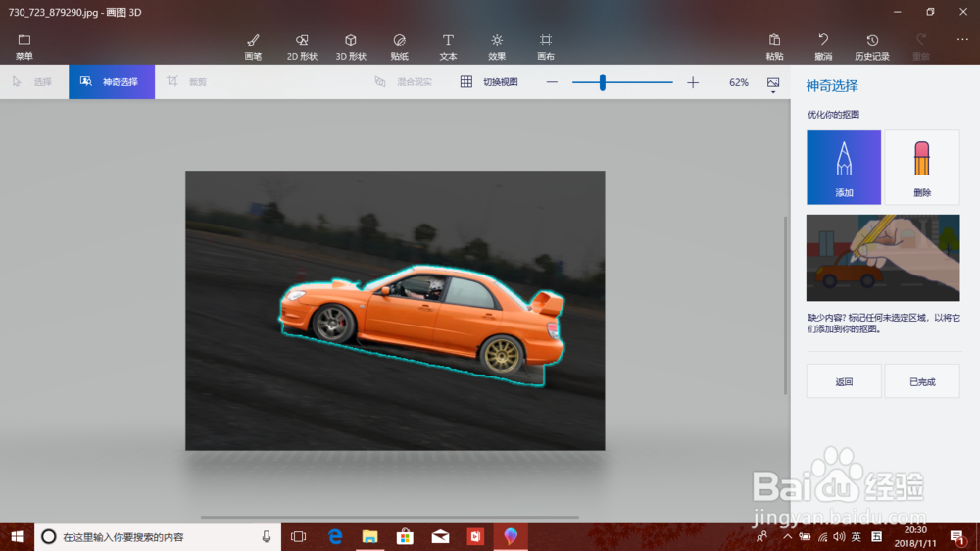Select the 文本 text tool
The image size is (980, 551).
point(448,47)
